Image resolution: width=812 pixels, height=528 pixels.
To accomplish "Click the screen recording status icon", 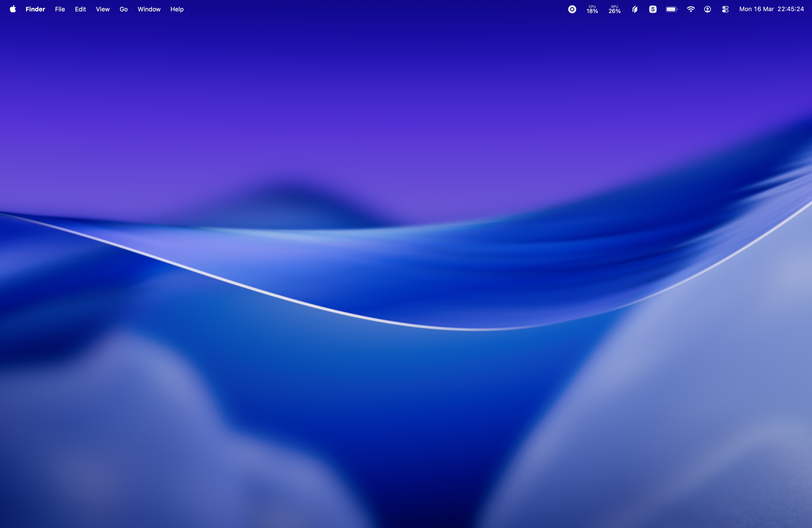I will (x=572, y=9).
